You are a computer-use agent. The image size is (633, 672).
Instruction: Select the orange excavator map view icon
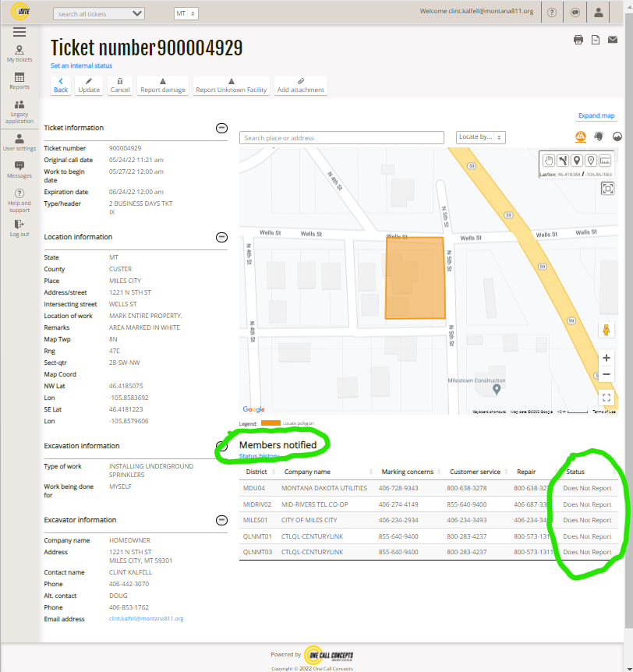(x=580, y=136)
